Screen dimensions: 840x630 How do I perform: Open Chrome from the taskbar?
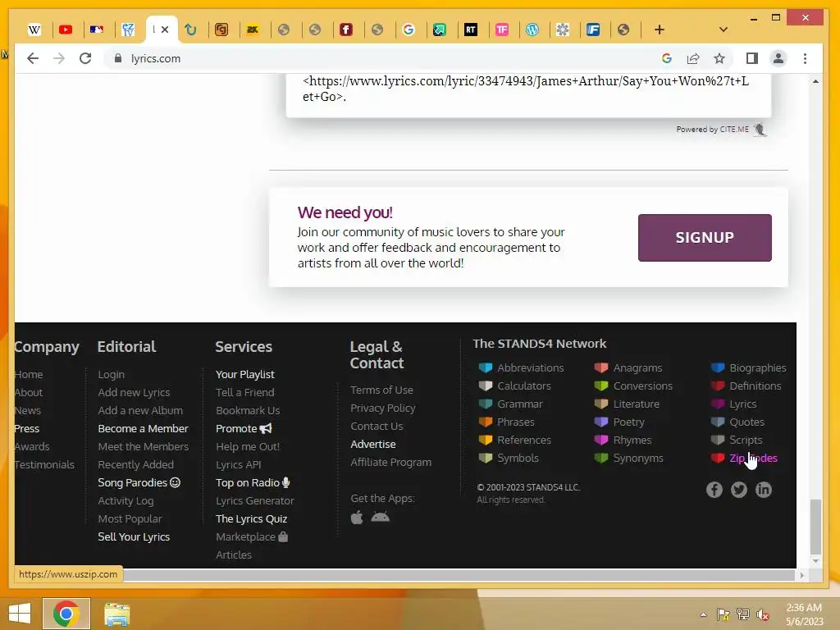(66, 614)
